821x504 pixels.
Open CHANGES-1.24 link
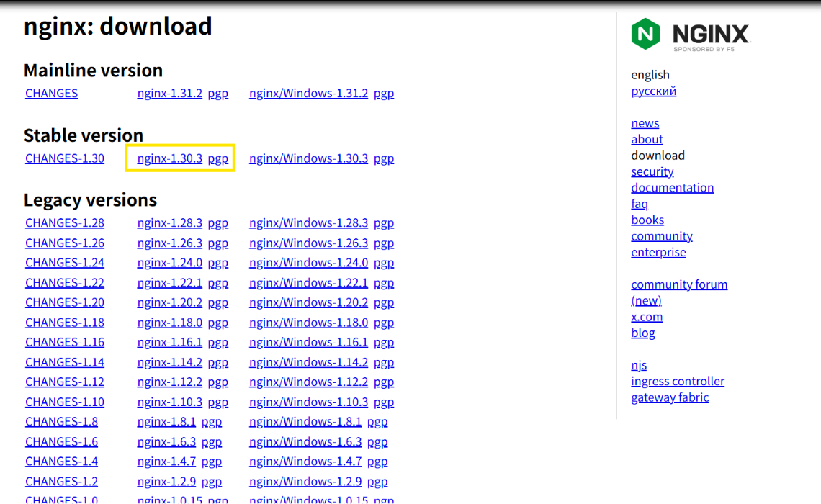coord(65,263)
